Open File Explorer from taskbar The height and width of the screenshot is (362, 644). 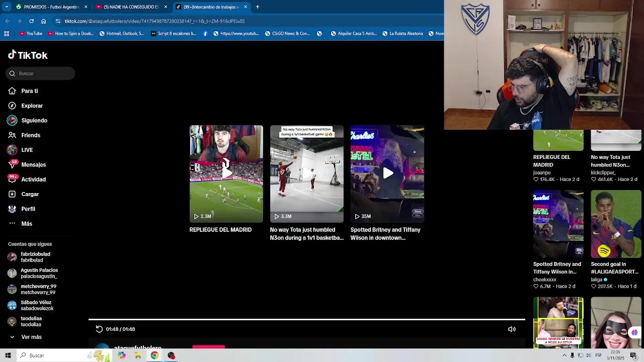click(138, 355)
